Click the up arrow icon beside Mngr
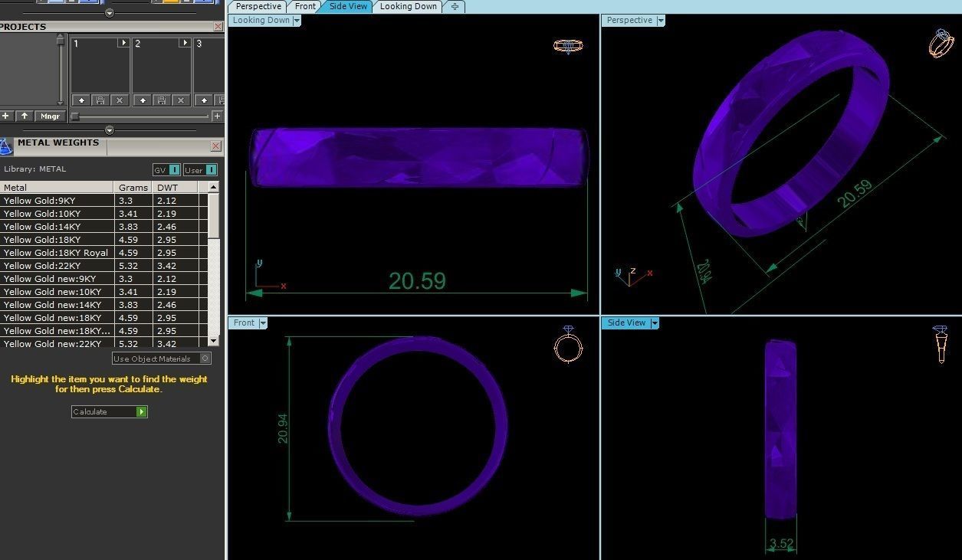Screen dimensions: 962x560 (25, 116)
